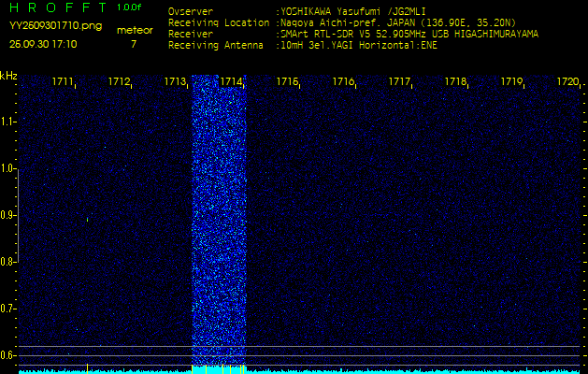Click the version number 1.0.0f

click(x=129, y=7)
